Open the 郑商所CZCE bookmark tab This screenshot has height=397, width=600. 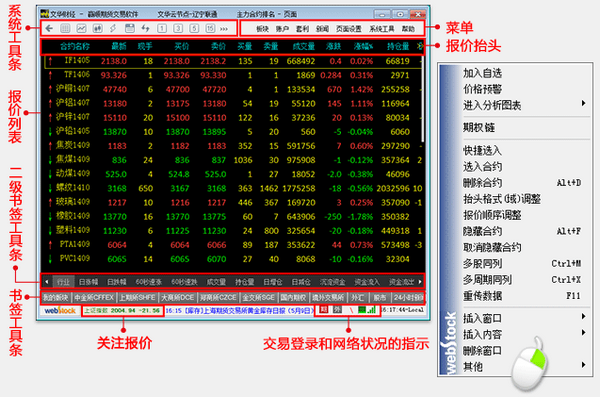click(x=218, y=297)
